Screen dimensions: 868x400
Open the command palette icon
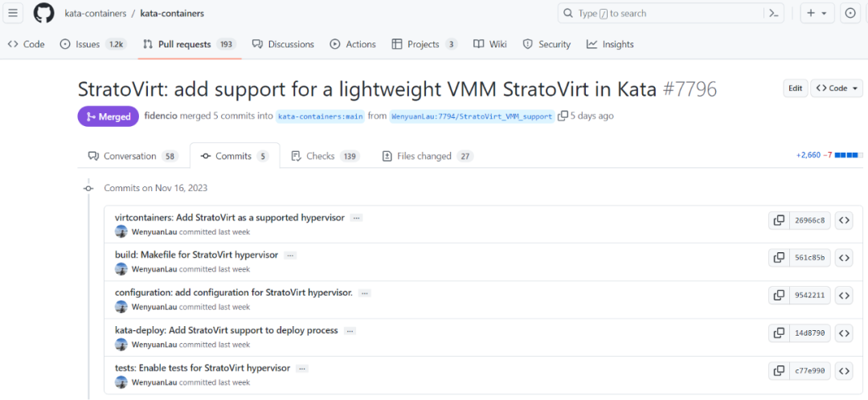[x=775, y=13]
